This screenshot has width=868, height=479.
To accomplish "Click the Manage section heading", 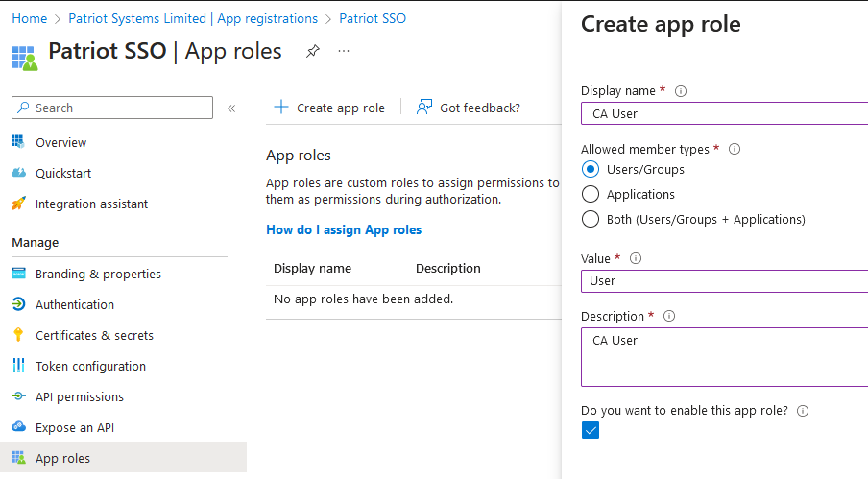I will pos(35,242).
